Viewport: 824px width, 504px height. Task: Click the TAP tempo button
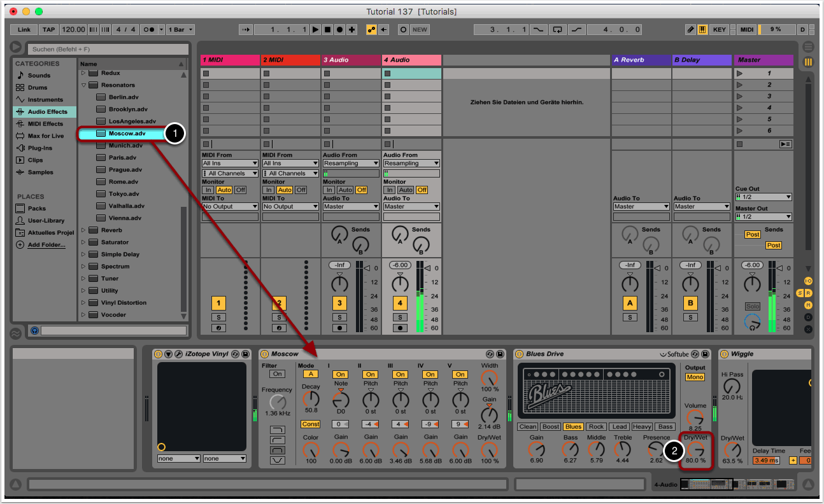point(48,29)
